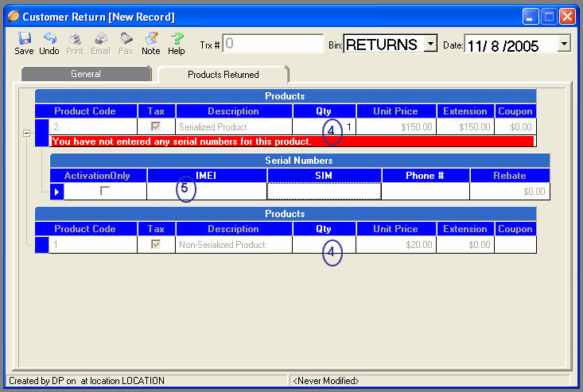Click Qty cell of Non-Serialized Product row
Viewport: 583px width, 392px height.
click(325, 244)
